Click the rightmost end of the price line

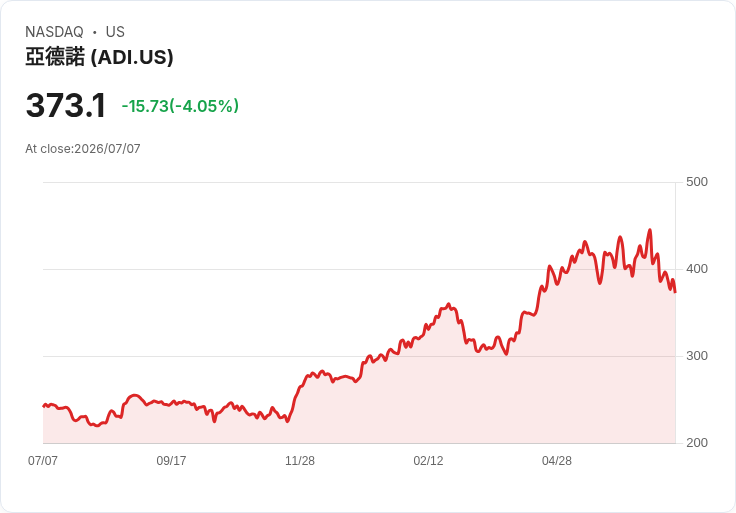click(675, 292)
